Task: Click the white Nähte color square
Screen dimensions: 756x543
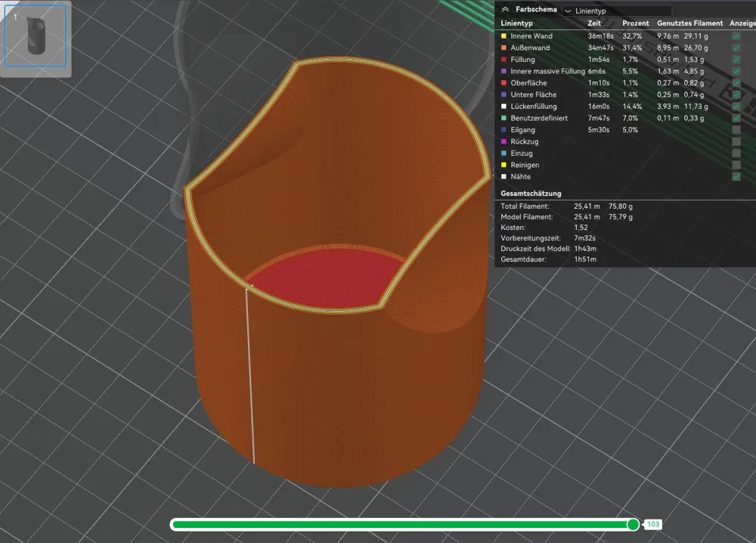Action: click(504, 177)
